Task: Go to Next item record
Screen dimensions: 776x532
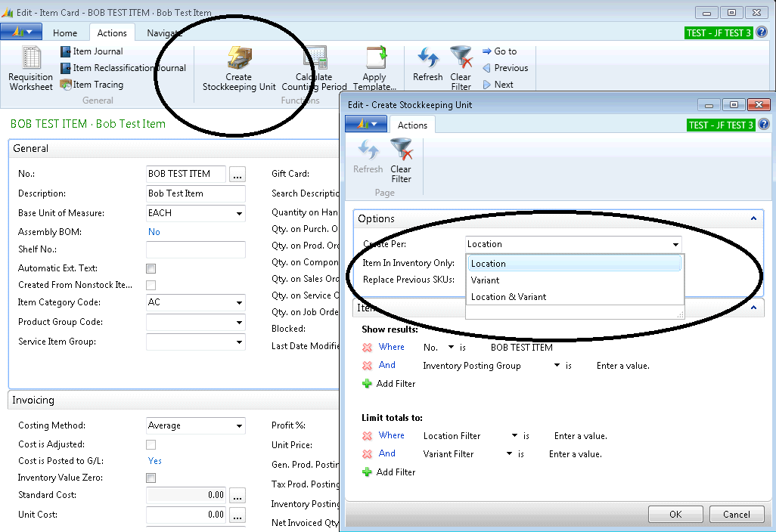Action: pos(498,85)
